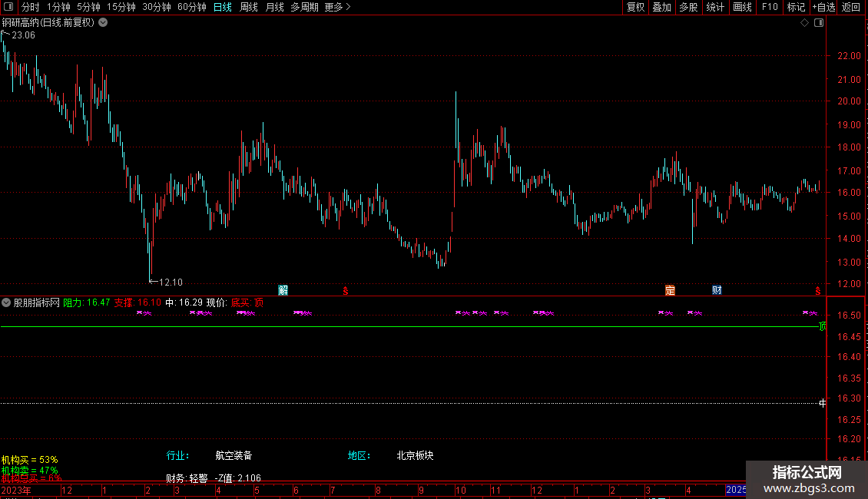Switch to 月线 monthly chart
Screen dimensions: 868x499
(274, 7)
